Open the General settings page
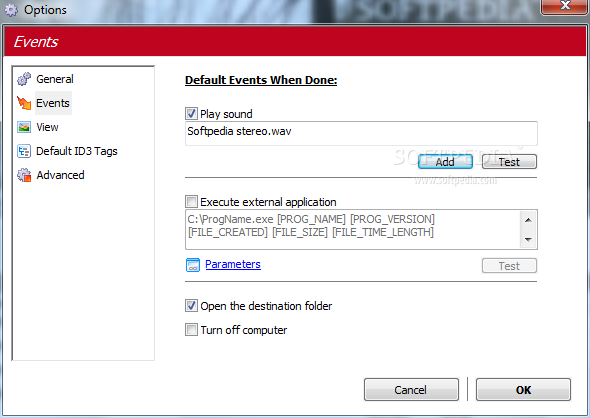The height and width of the screenshot is (418, 590). (55, 79)
